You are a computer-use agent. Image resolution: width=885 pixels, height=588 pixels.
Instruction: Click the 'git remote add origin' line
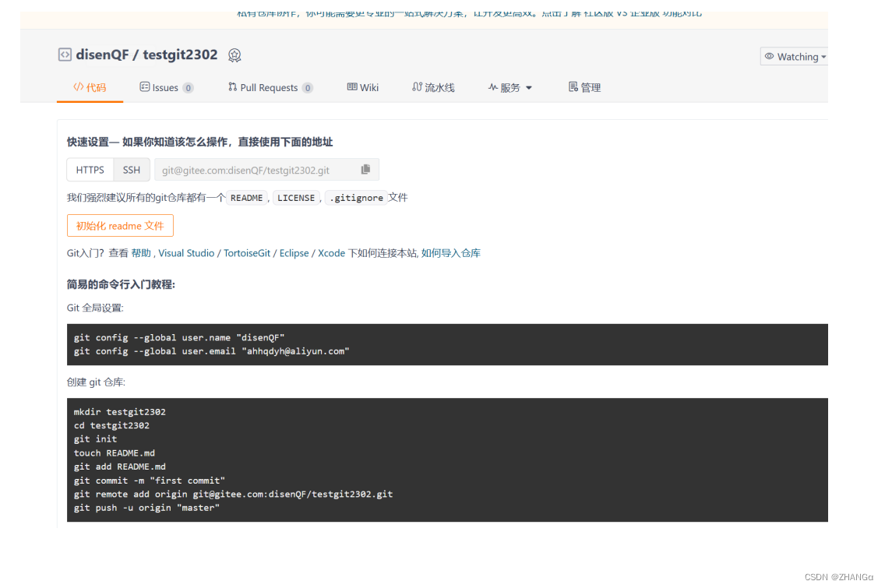(x=233, y=495)
